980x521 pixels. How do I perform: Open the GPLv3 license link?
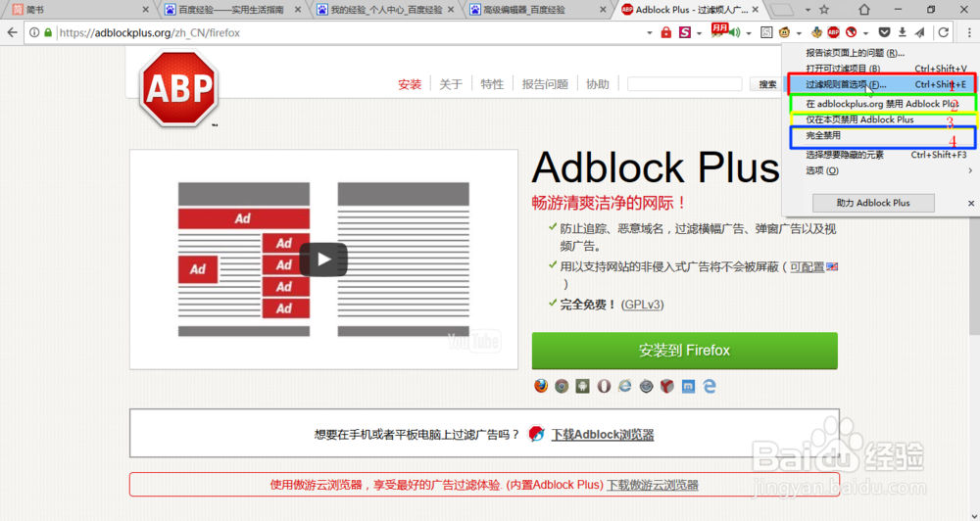(x=643, y=305)
